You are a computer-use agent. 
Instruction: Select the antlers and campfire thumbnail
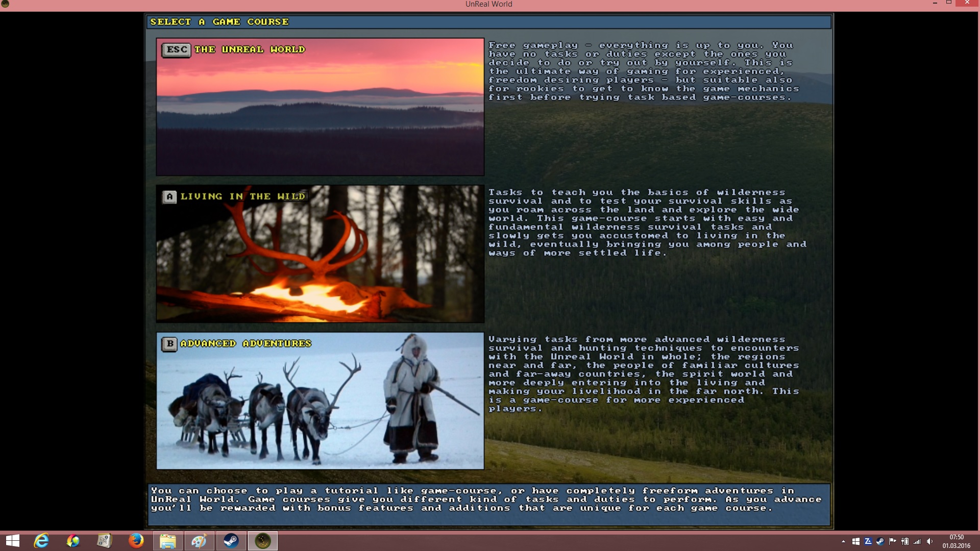[x=320, y=254]
